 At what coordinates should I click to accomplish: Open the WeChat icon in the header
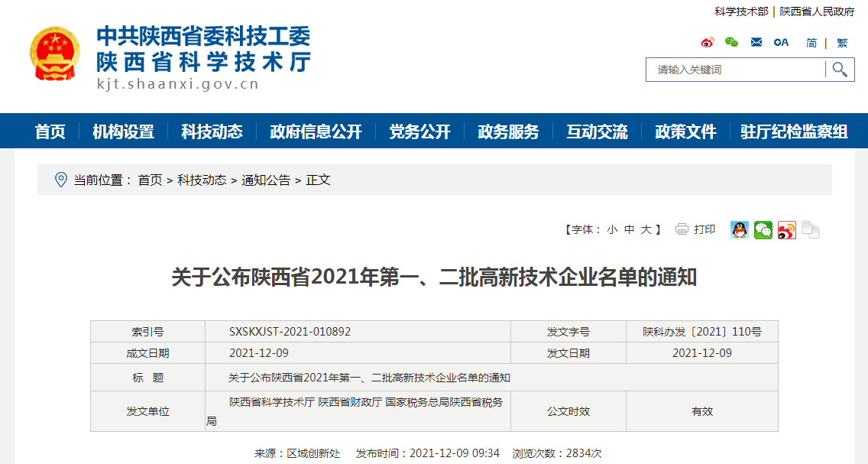[x=732, y=43]
